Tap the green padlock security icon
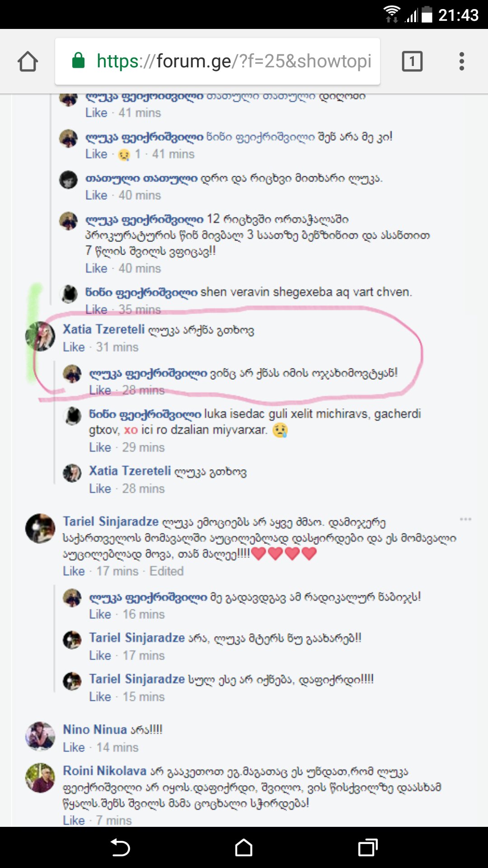The width and height of the screenshot is (488, 868). [79, 61]
